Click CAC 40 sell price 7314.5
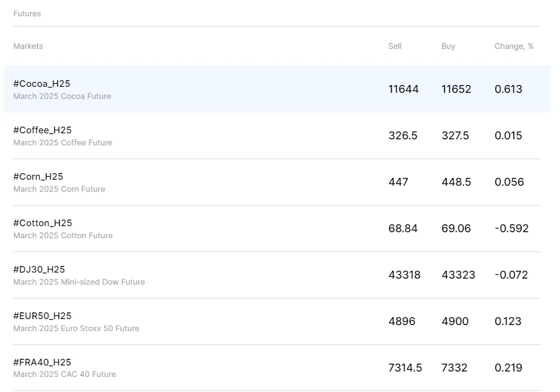The height and width of the screenshot is (392, 560). coord(405,368)
